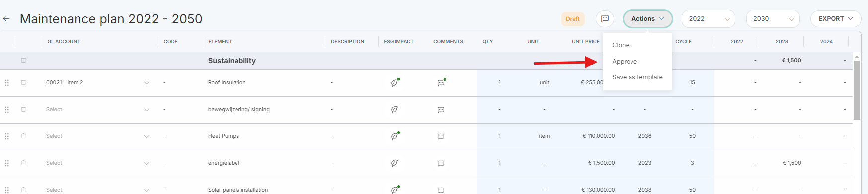Viewport: 868px width, 194px height.
Task: Delete the Roof Insulation row
Action: tap(23, 82)
